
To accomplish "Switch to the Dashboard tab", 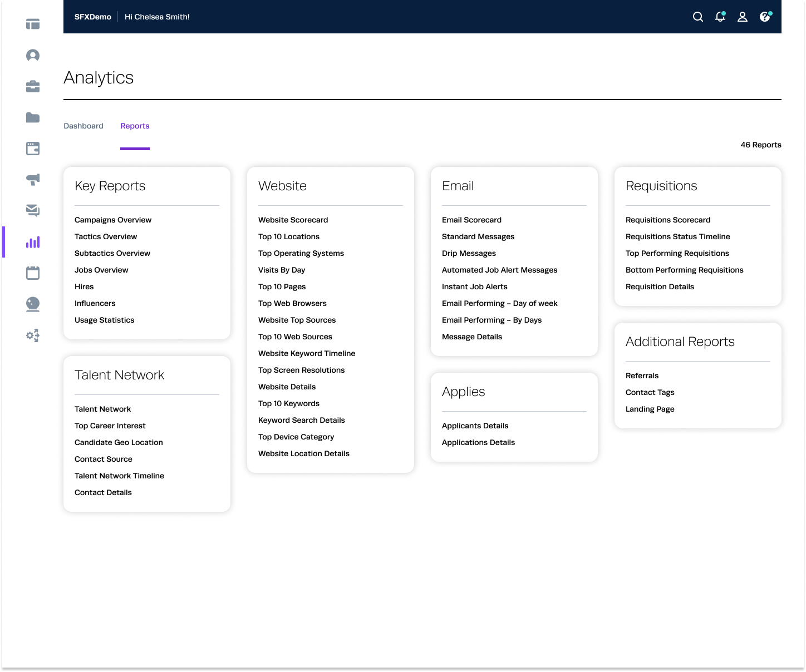I will pyautogui.click(x=83, y=126).
